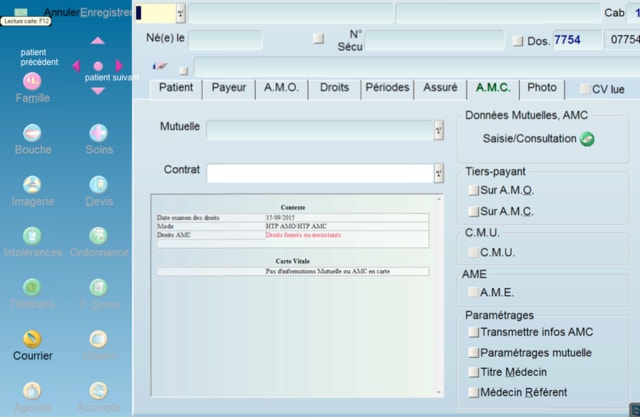640x417 pixels.
Task: Expand the Mutuelle dropdown list
Action: click(438, 129)
